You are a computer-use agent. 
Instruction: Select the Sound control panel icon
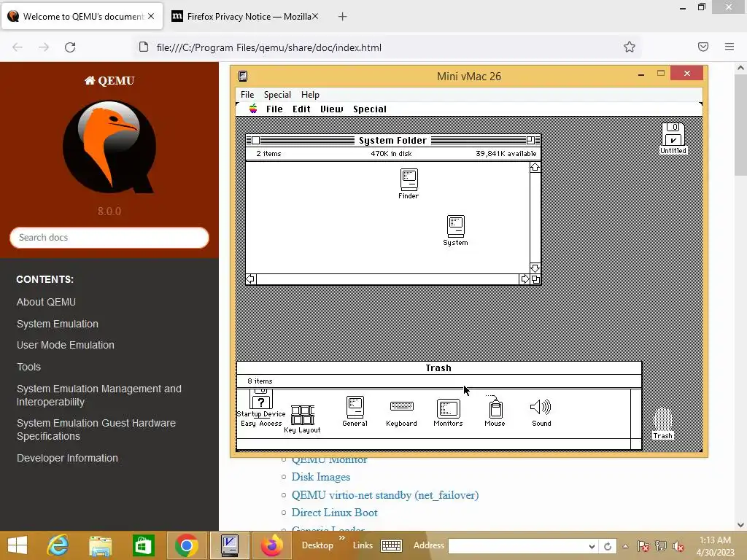tap(541, 407)
